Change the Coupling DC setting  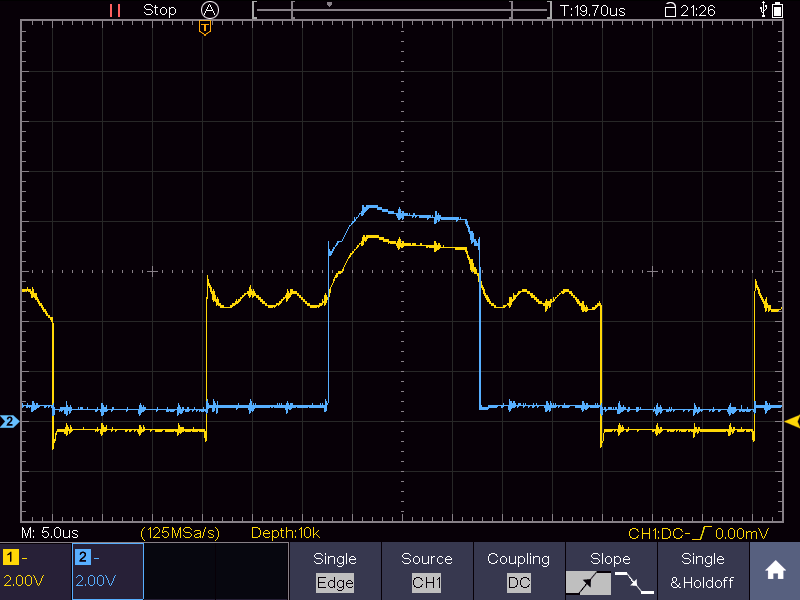[518, 571]
